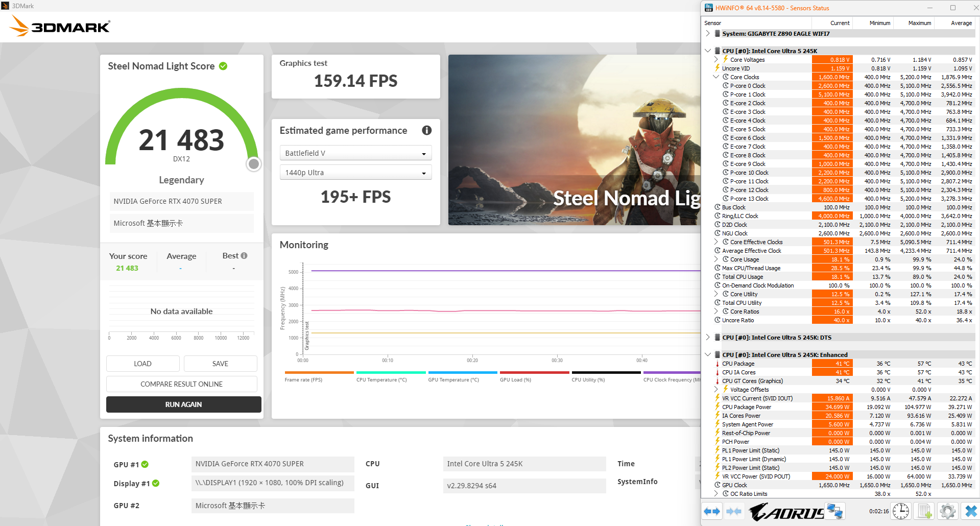This screenshot has height=526, width=980.
Task: Click the Sensor column header
Action: 757,23
